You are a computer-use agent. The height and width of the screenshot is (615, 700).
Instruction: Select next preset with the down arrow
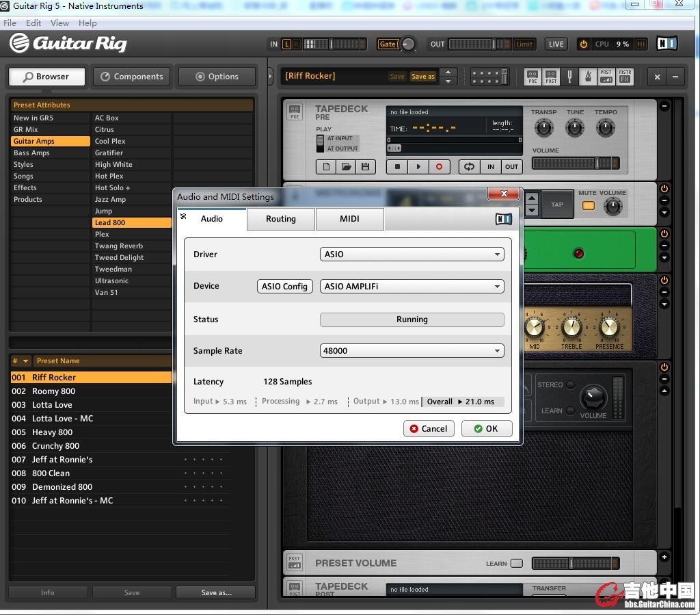click(x=448, y=81)
